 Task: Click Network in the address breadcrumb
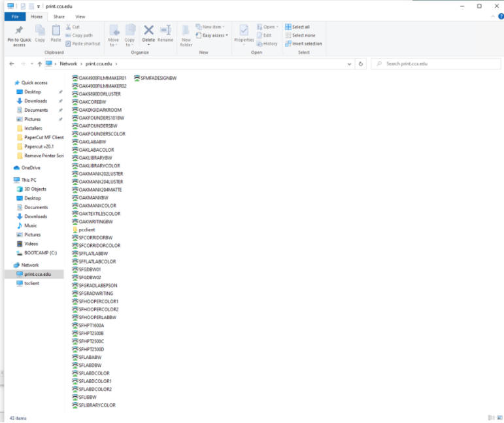click(x=68, y=64)
